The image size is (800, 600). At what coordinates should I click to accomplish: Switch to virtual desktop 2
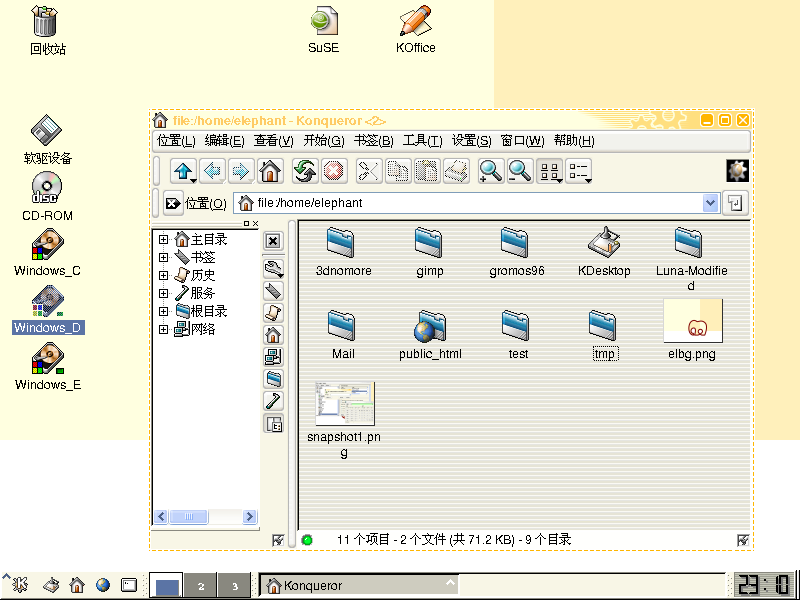pos(201,585)
